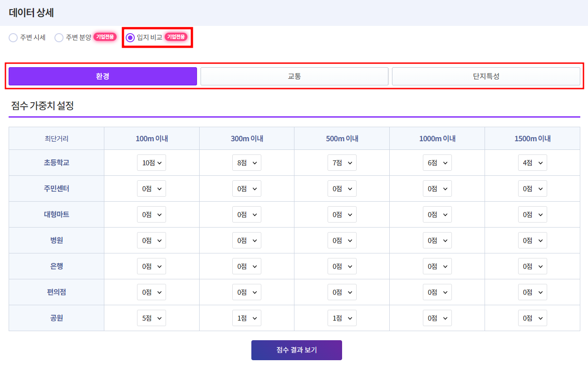Click the 점수 결과 보기 button
The height and width of the screenshot is (367, 588).
(x=297, y=350)
